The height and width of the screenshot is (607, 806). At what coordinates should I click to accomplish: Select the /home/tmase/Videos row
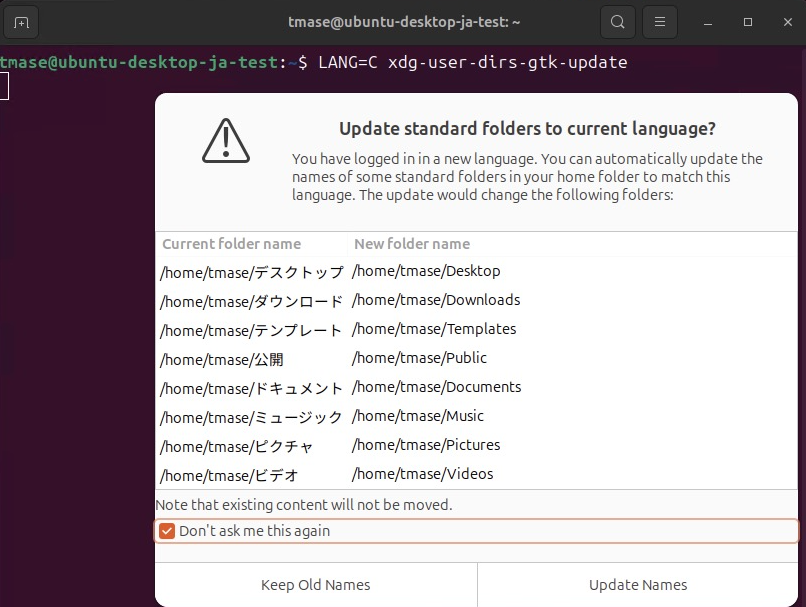click(x=423, y=474)
